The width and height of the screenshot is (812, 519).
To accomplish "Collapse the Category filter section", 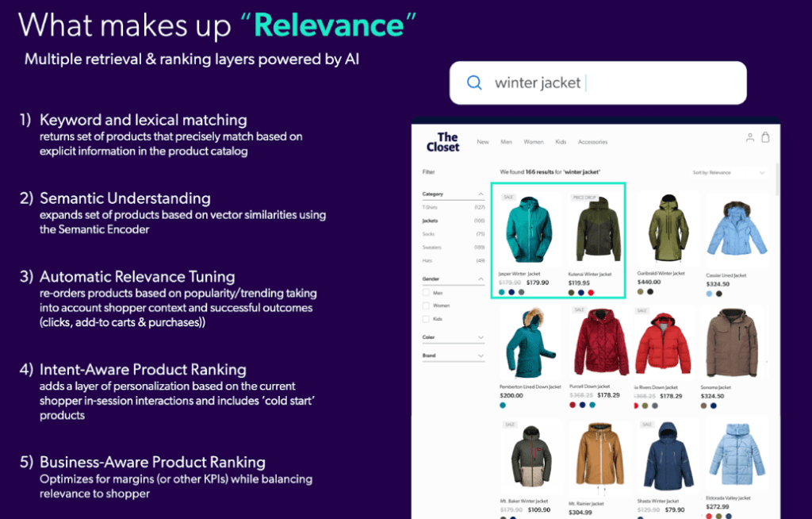I will coord(481,194).
